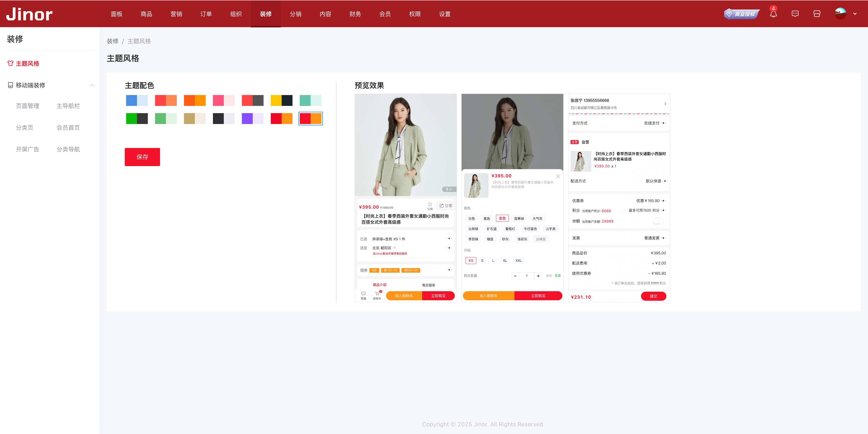This screenshot has width=868, height=434.
Task: Select the yellow and navy theme swatch
Action: click(x=282, y=100)
